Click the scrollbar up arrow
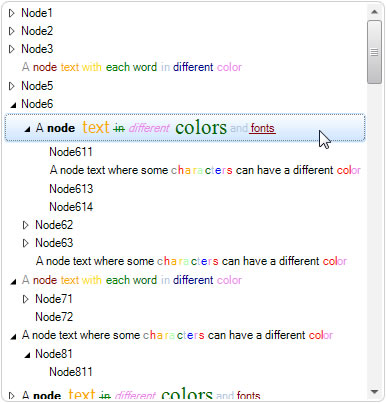 374,12
